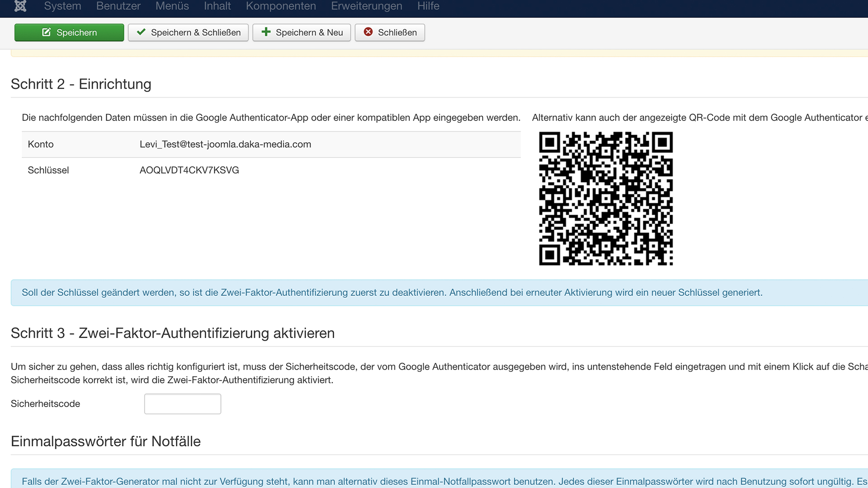The height and width of the screenshot is (488, 868).
Task: Open the Benutzer menu
Action: (x=118, y=6)
